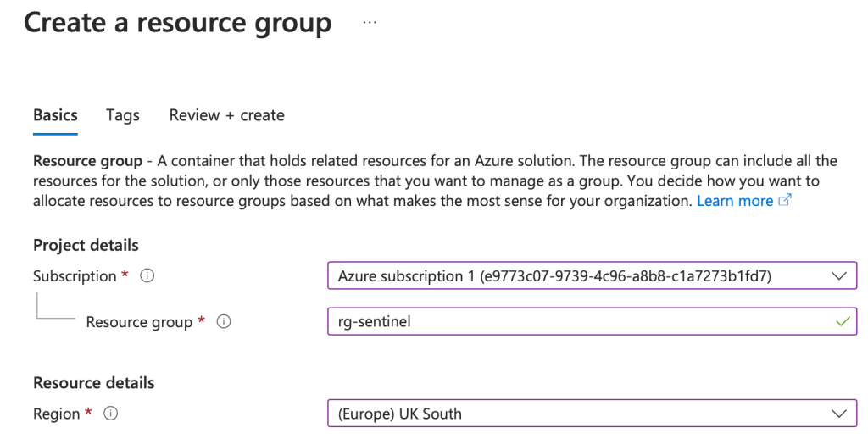Click the Create a resource group title
Image resolution: width=868 pixels, height=439 pixels.
point(177,23)
